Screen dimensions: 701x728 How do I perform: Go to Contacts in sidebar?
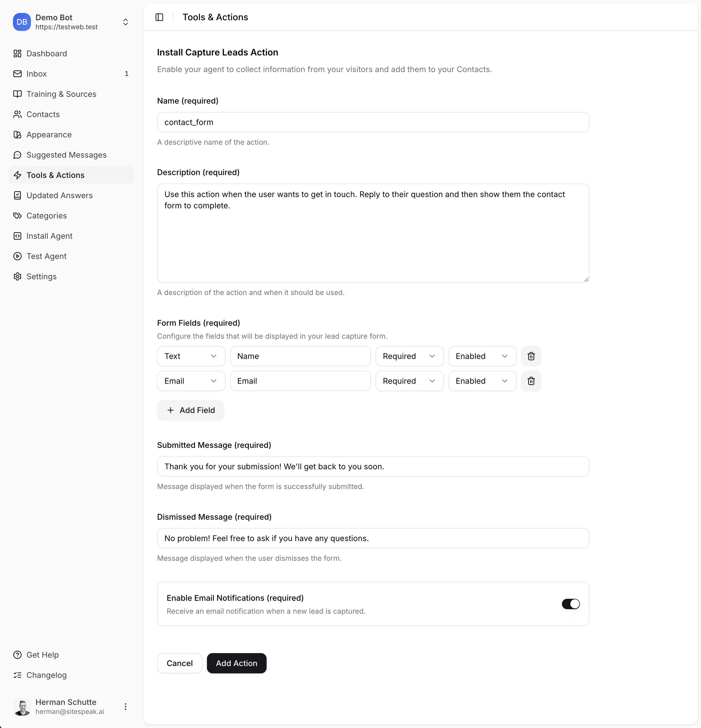(43, 114)
